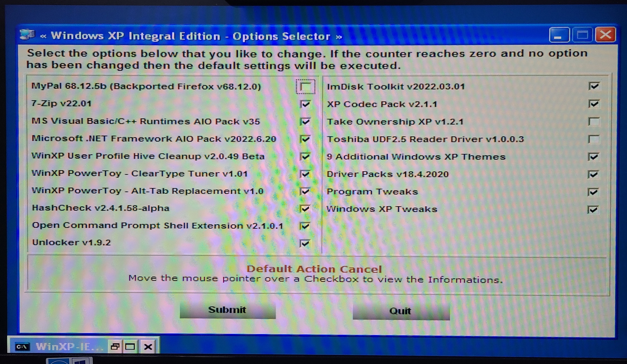This screenshot has height=364, width=627.
Task: Uncheck ClearType Tuner PowerToy checkbox
Action: [x=305, y=174]
